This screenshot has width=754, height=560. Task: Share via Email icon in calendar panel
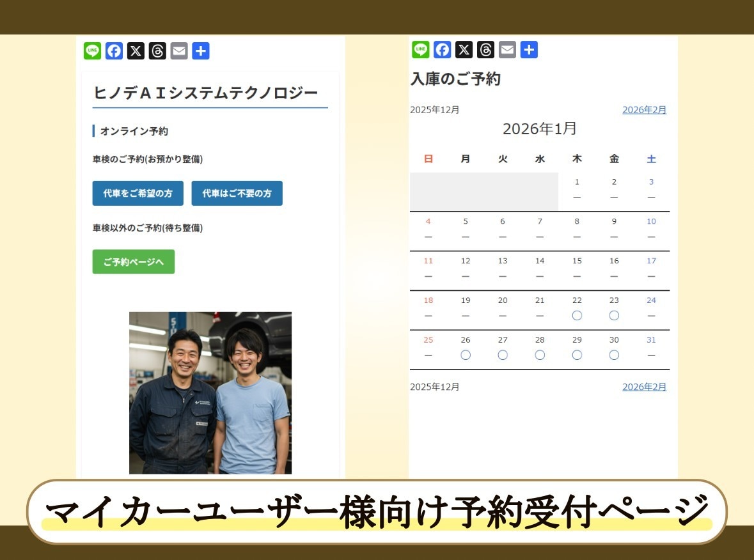[x=507, y=49]
